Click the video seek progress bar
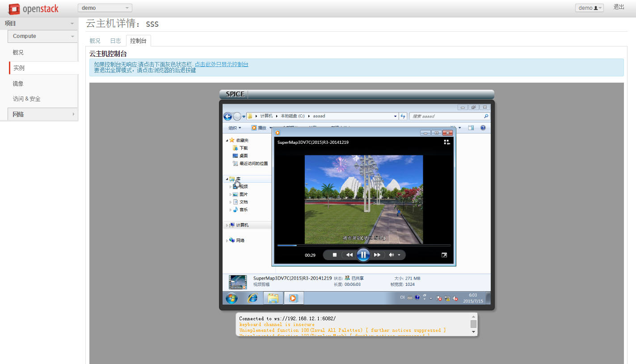The width and height of the screenshot is (636, 364). pos(364,245)
